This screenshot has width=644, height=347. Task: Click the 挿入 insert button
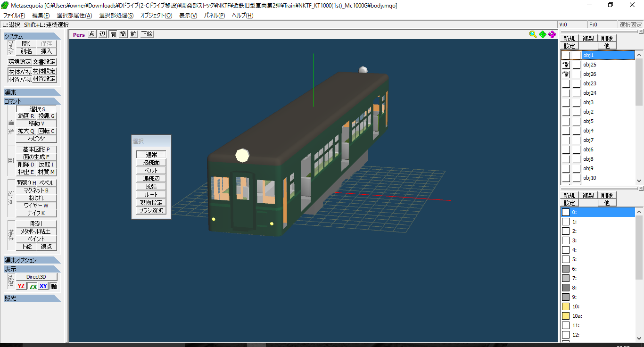coord(46,51)
